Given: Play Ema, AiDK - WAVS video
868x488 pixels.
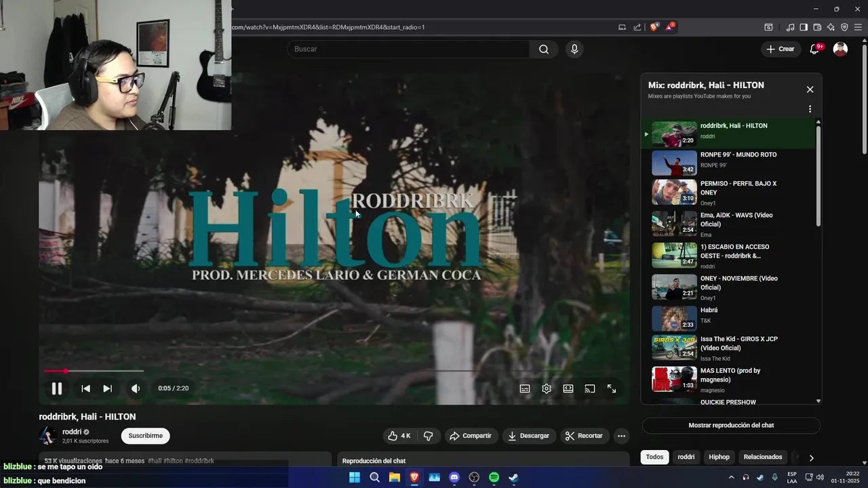Looking at the screenshot, I should pos(729,224).
